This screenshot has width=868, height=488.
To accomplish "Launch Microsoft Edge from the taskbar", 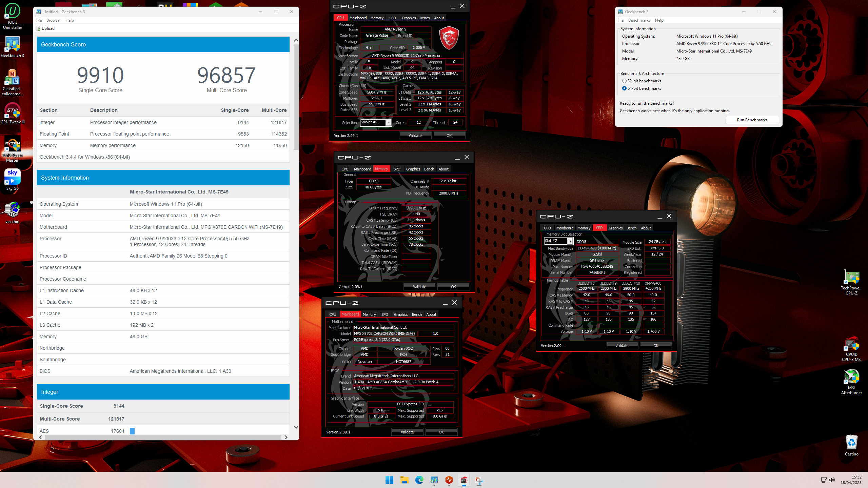I will pos(419,480).
